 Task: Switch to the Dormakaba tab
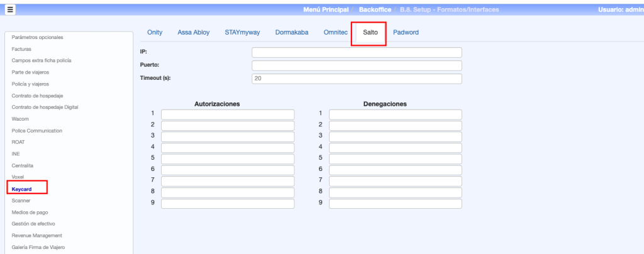click(x=292, y=32)
